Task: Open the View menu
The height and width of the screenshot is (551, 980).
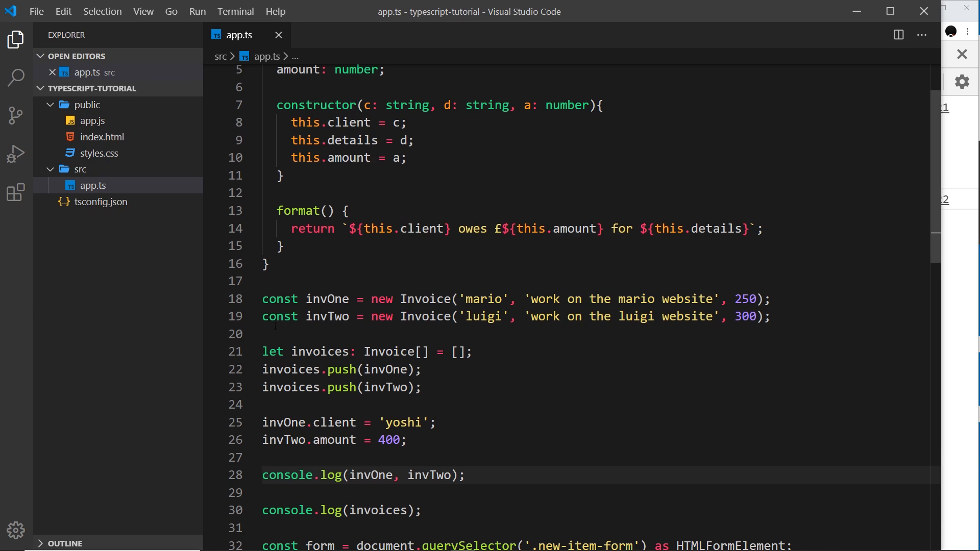Action: (143, 11)
